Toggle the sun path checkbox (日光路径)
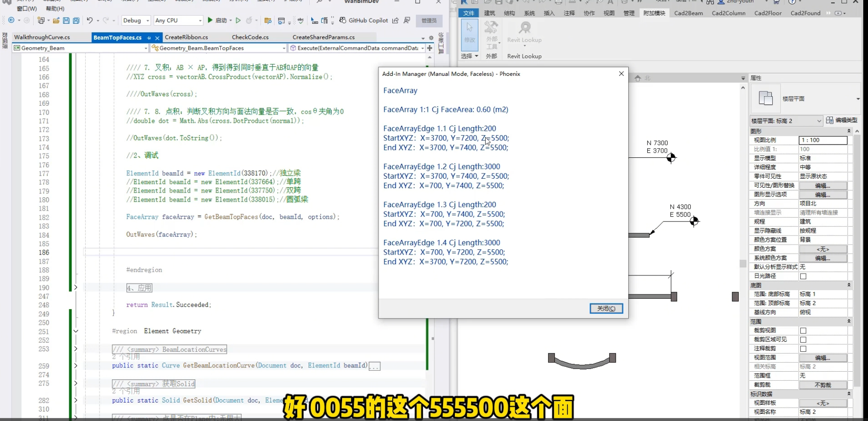868x421 pixels. click(803, 276)
